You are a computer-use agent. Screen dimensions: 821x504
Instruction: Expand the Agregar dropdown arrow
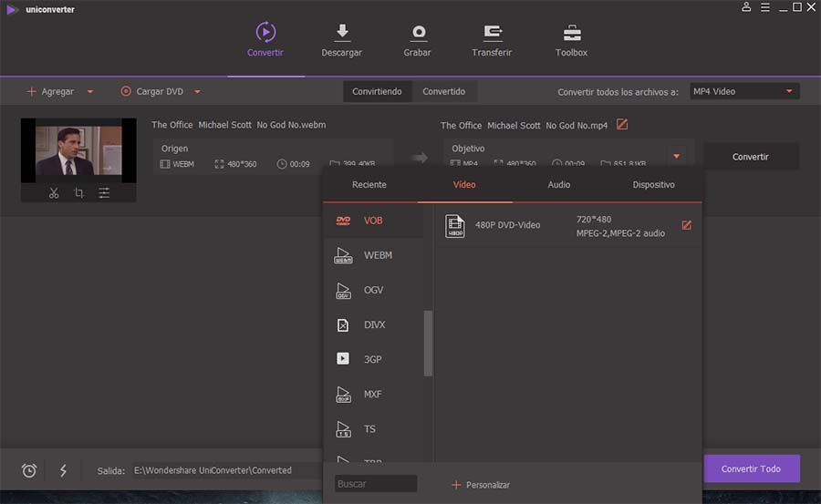click(90, 91)
